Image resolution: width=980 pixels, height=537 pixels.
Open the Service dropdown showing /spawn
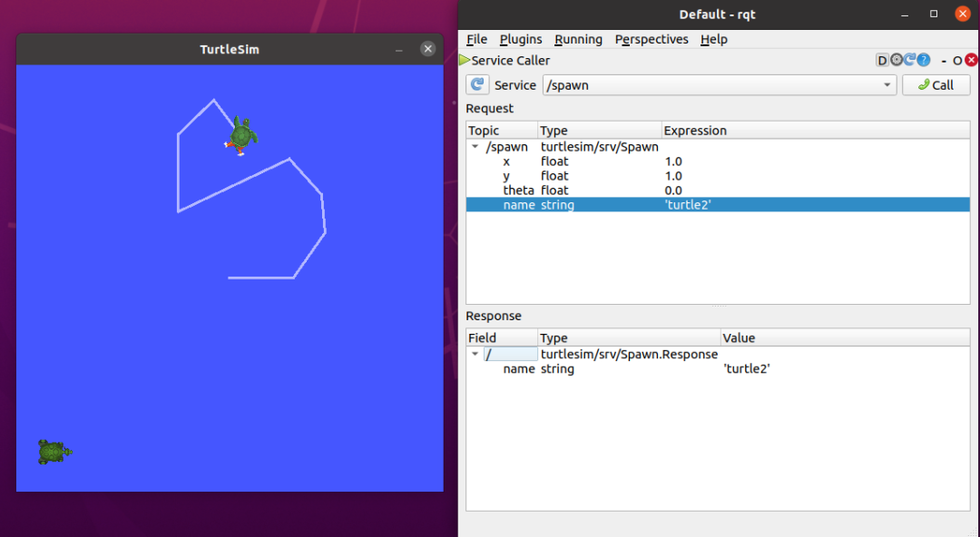[720, 85]
